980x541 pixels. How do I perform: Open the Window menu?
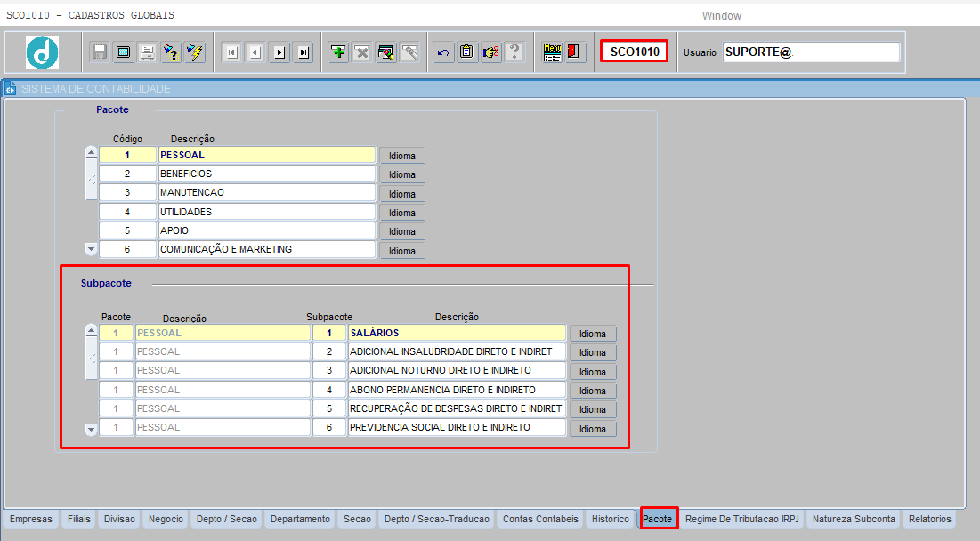click(721, 16)
